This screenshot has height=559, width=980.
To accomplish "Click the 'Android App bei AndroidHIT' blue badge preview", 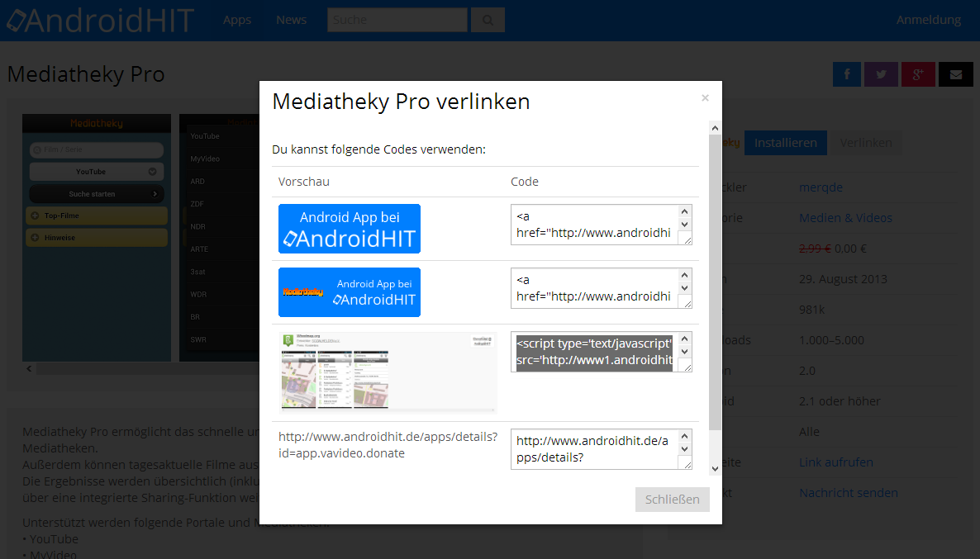I will point(350,229).
